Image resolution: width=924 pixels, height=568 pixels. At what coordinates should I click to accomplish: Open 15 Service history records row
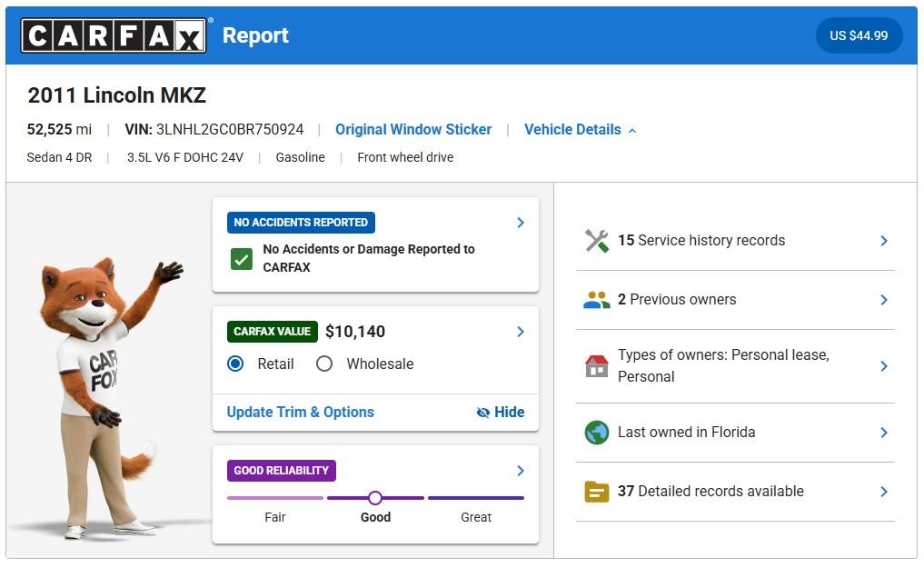coord(734,241)
